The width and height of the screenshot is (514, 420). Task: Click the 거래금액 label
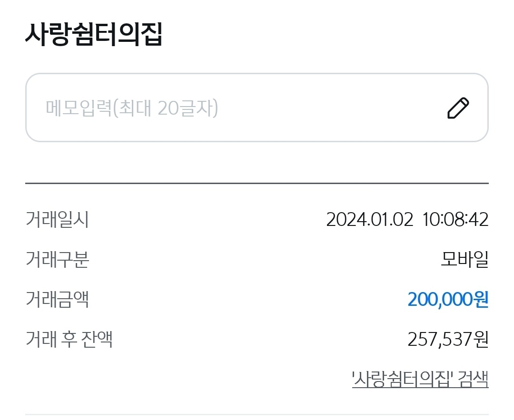[57, 300]
